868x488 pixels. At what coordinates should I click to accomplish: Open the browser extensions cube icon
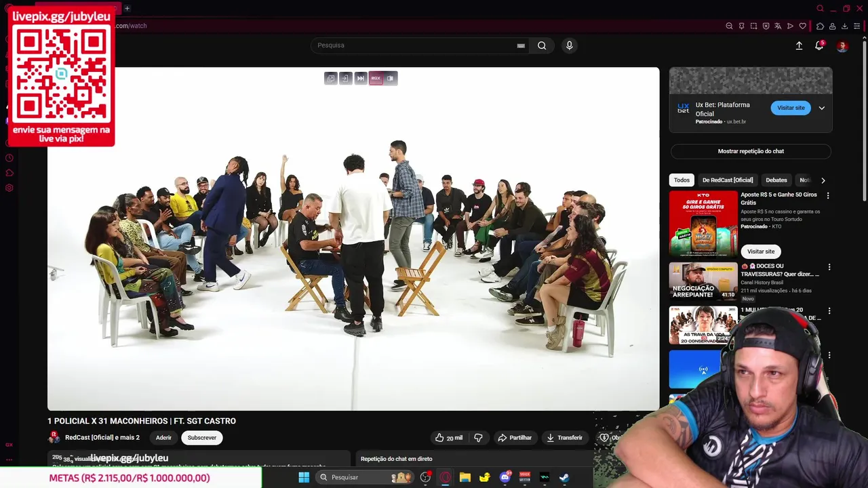pos(820,26)
